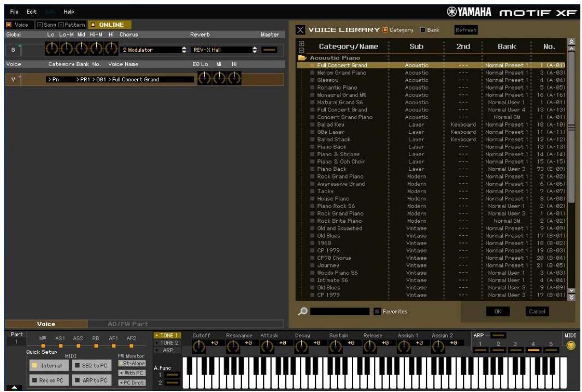The image size is (582, 392).
Task: Adjust the Global Lo EQ knob
Action: click(52, 48)
